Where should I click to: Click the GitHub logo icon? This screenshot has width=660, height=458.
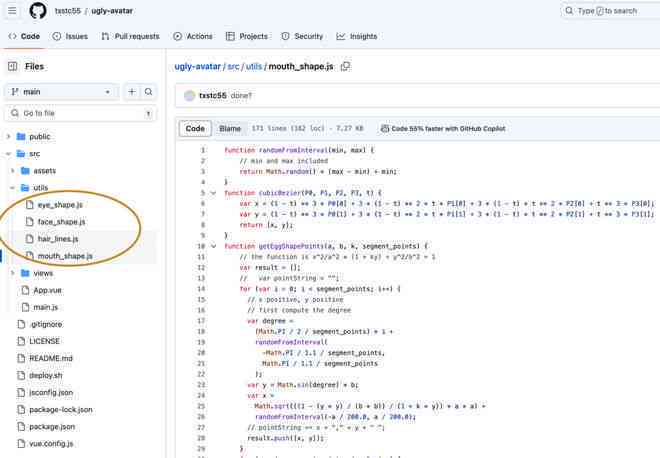pyautogui.click(x=38, y=11)
